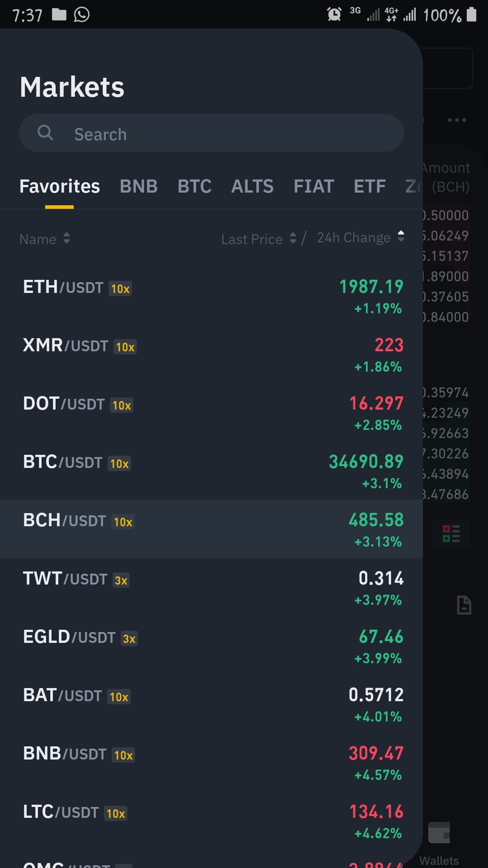Tap the folder notification icon
The height and width of the screenshot is (868, 488).
click(x=59, y=14)
